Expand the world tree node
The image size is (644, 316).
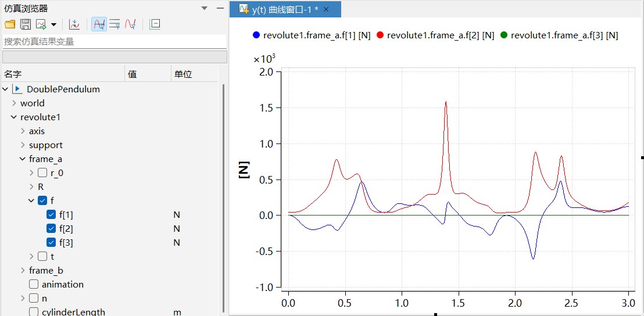click(14, 103)
